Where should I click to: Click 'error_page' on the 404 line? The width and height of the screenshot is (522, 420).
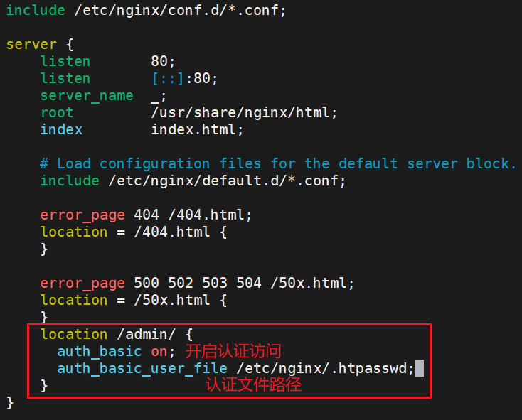[x=82, y=215]
